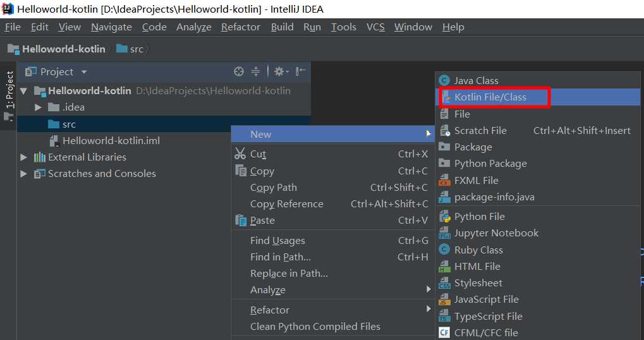The height and width of the screenshot is (340, 644).
Task: Click the package-info.java icon
Action: [444, 197]
